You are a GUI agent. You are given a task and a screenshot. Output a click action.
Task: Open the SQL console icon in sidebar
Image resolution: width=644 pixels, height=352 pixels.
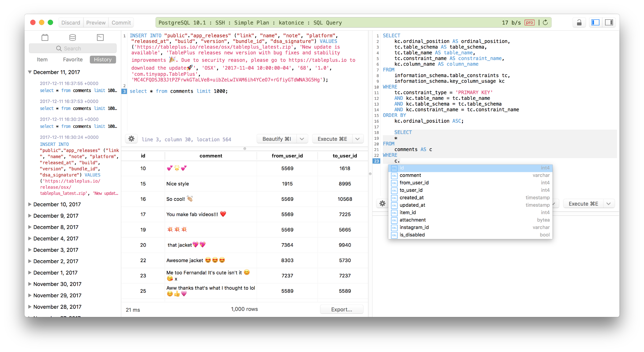tap(100, 37)
